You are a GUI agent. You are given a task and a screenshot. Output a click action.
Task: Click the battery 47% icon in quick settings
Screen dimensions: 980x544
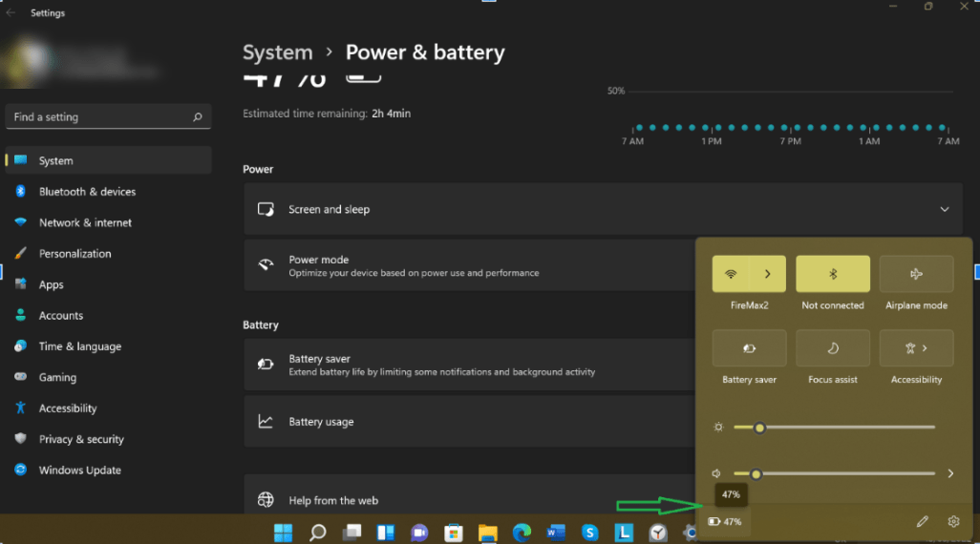[x=725, y=522]
